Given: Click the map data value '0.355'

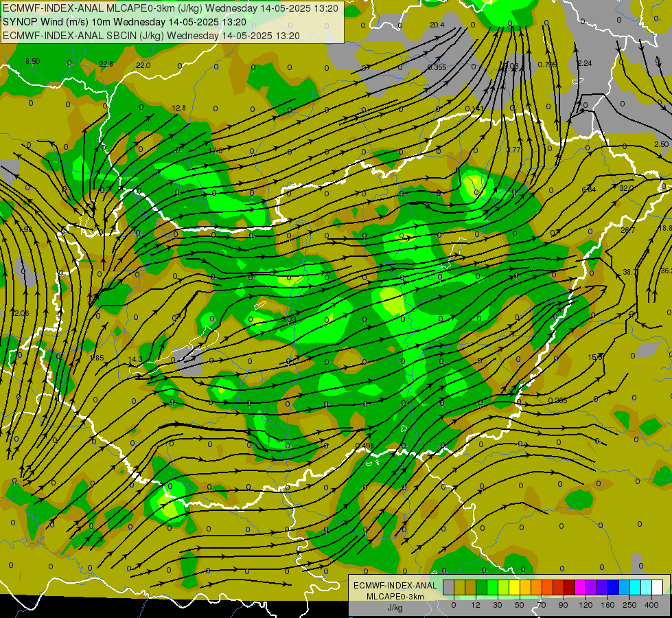Looking at the screenshot, I should (437, 67).
